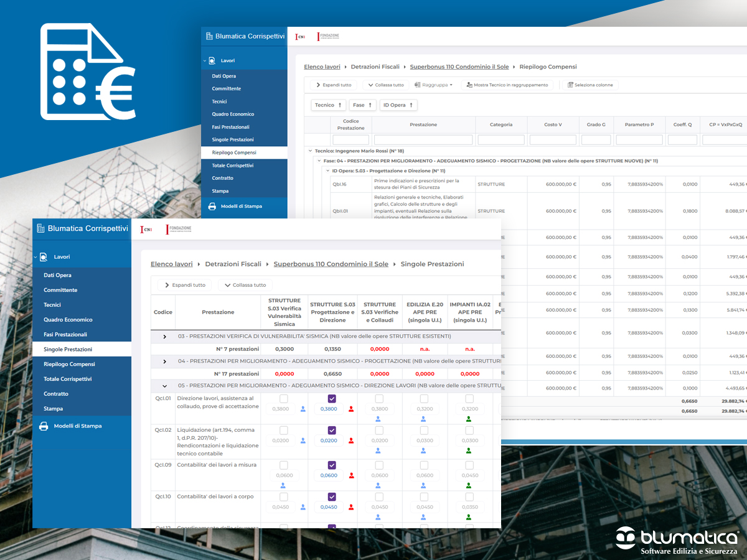Collapse the Lavori menu chevron in front sidebar
The image size is (747, 560).
pos(35,257)
